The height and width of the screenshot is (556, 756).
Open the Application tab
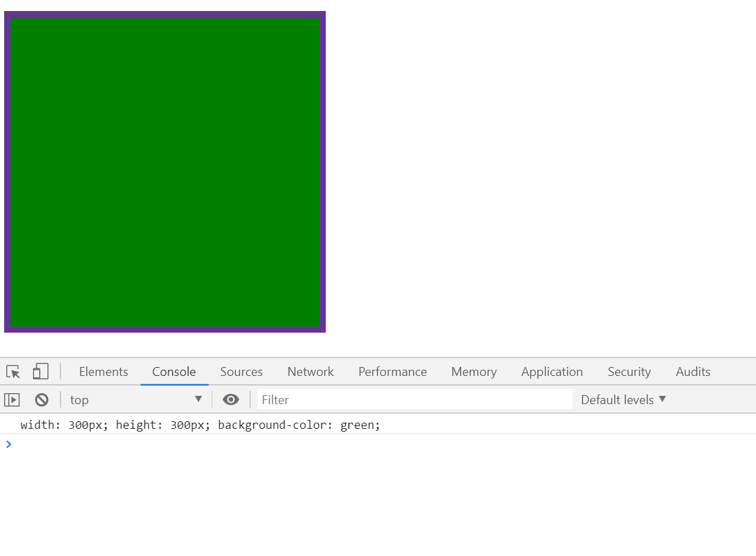[x=552, y=372]
